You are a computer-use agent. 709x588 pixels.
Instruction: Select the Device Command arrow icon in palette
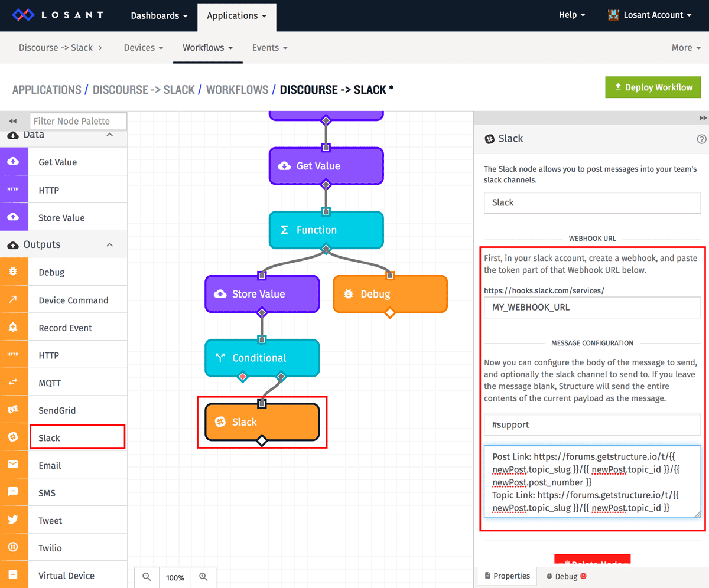pos(13,300)
